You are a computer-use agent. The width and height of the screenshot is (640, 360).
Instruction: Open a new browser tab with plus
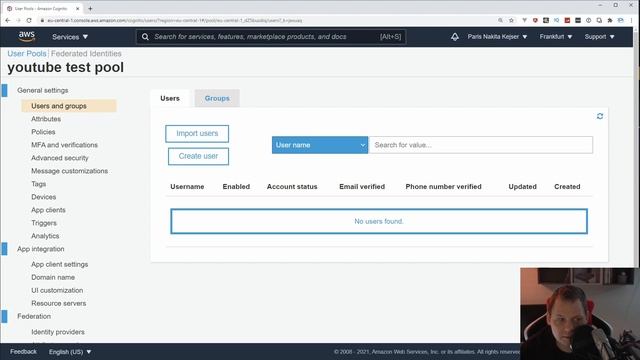pos(90,8)
